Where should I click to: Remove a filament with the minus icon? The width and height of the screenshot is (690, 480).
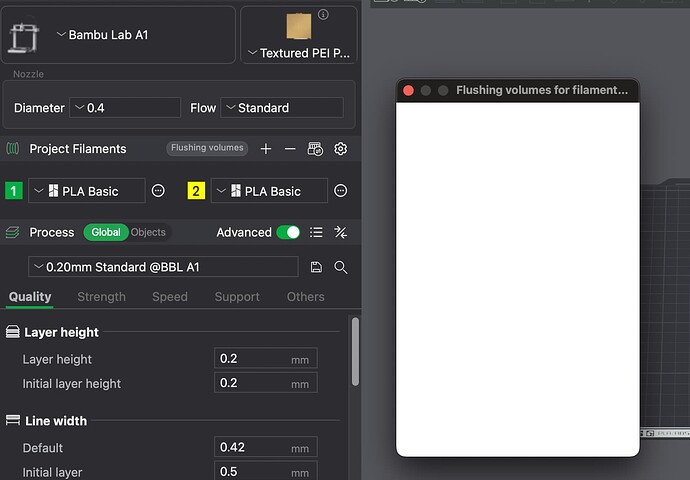click(x=290, y=149)
